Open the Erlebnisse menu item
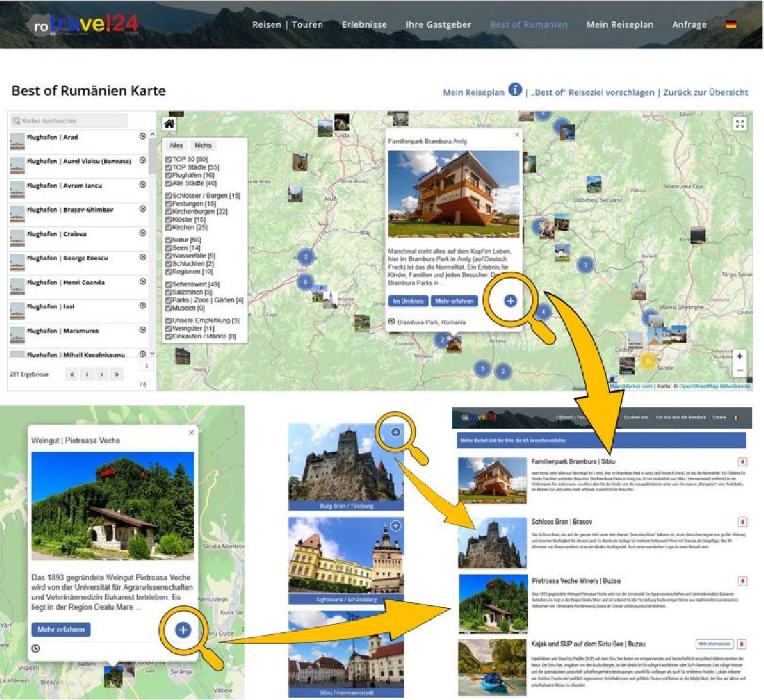Screen dimensions: 764x700 coord(365,25)
